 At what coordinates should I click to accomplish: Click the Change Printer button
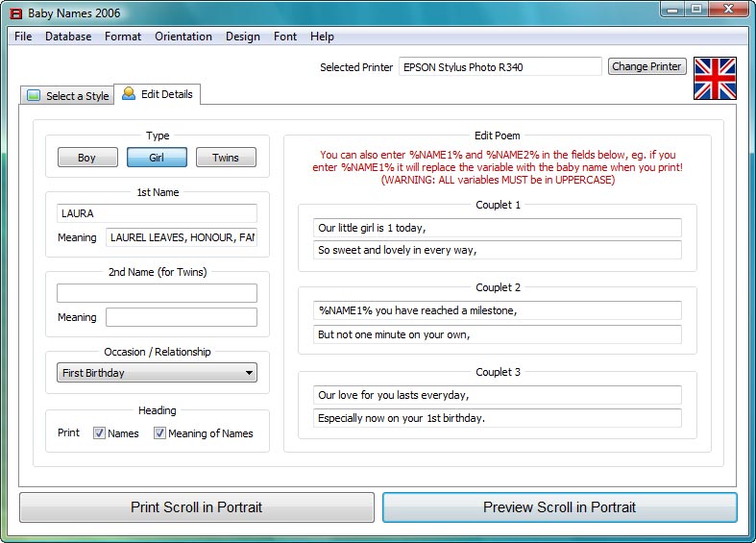[646, 66]
